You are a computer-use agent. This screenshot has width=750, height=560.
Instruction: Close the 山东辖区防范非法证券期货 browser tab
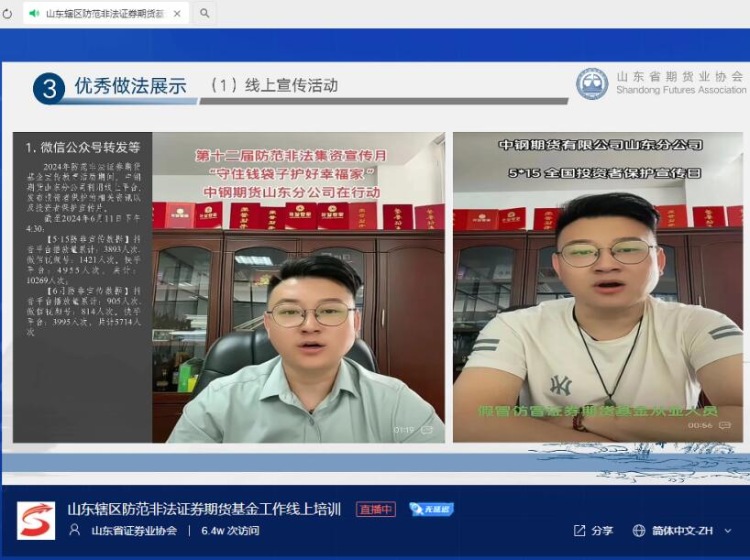[x=177, y=14]
